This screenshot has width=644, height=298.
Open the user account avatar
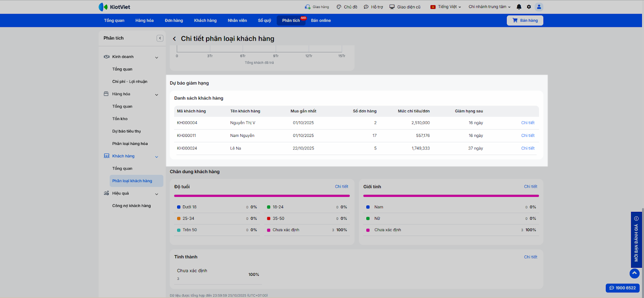click(539, 7)
